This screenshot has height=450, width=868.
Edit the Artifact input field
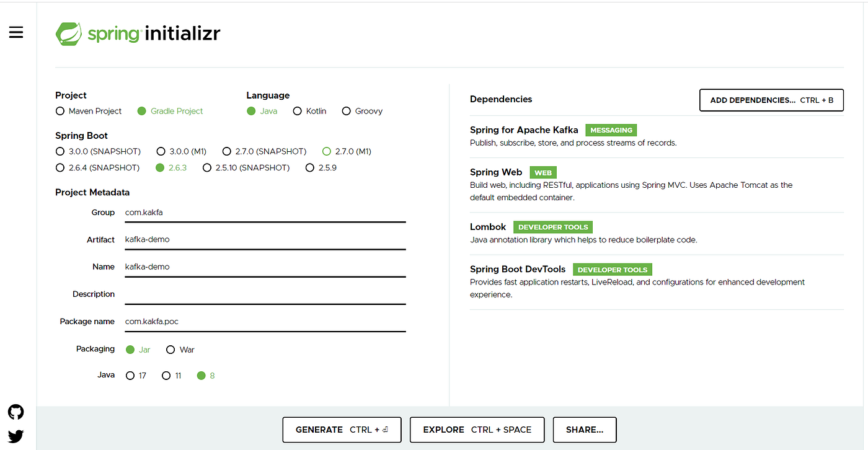coord(265,240)
